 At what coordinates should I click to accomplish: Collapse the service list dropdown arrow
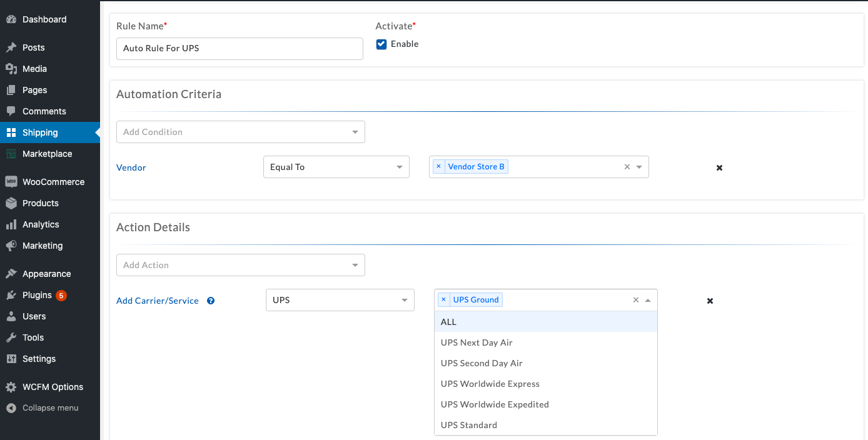648,300
